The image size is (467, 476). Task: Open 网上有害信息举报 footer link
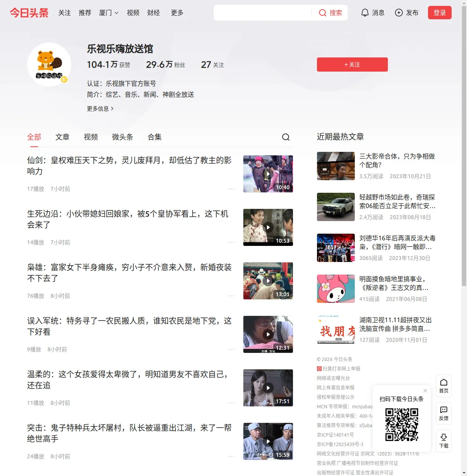335,387
